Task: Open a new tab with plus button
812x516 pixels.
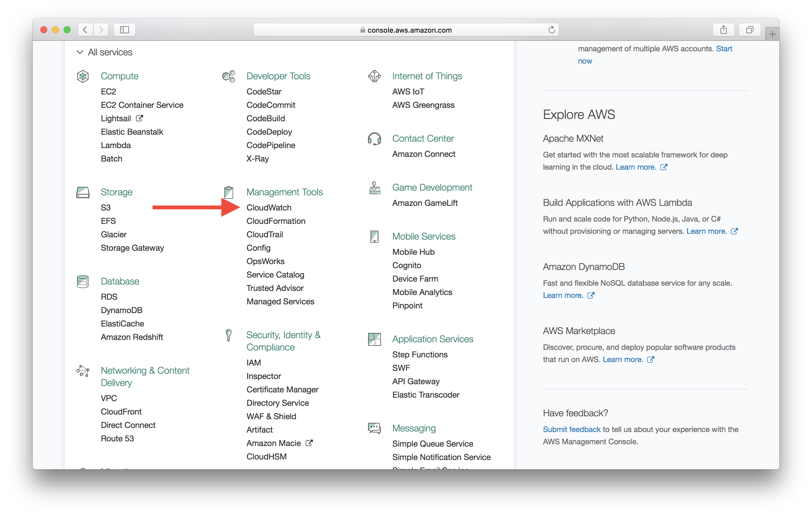Action: click(772, 34)
